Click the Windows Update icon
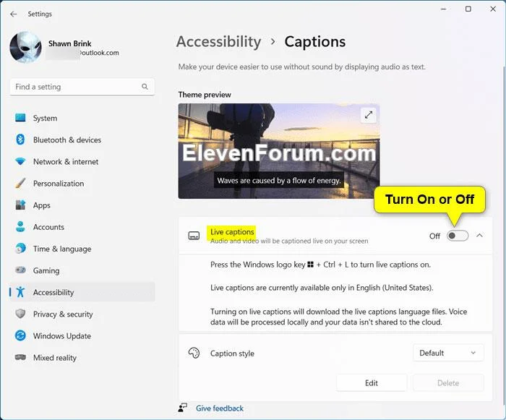 tap(20, 335)
